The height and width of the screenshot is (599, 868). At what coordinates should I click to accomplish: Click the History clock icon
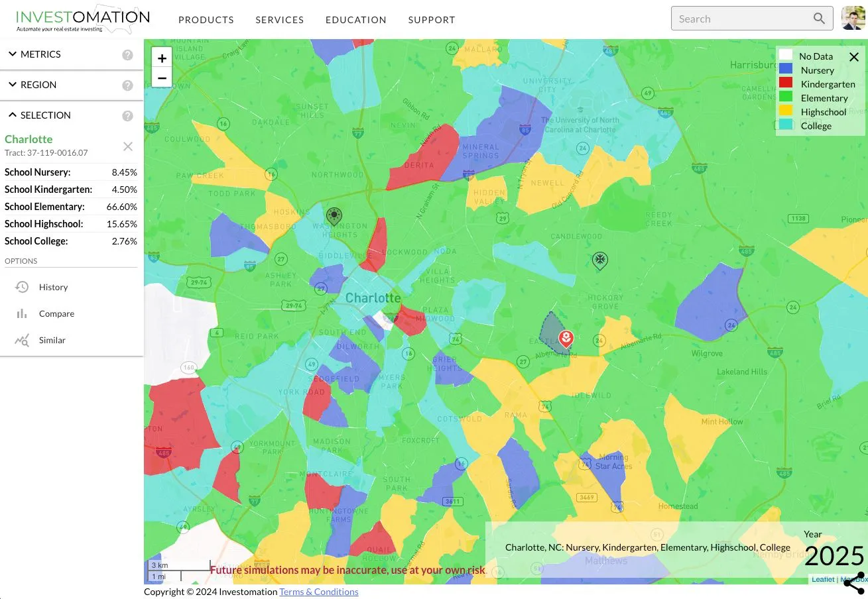(x=22, y=287)
